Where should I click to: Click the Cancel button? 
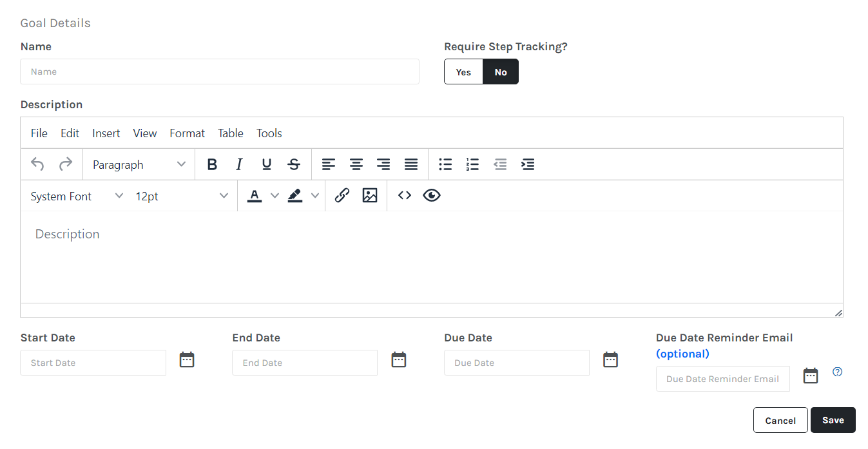click(780, 421)
